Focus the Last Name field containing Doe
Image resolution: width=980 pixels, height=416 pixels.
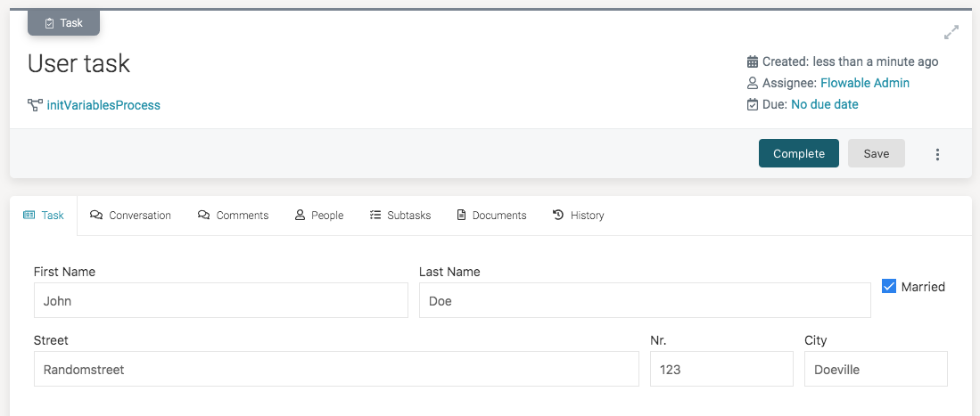(x=645, y=300)
